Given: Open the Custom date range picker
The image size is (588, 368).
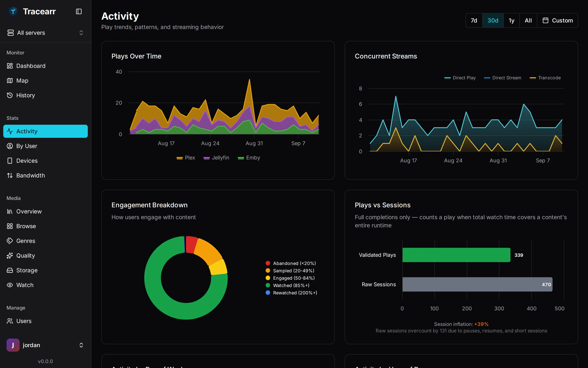Looking at the screenshot, I should (x=557, y=20).
